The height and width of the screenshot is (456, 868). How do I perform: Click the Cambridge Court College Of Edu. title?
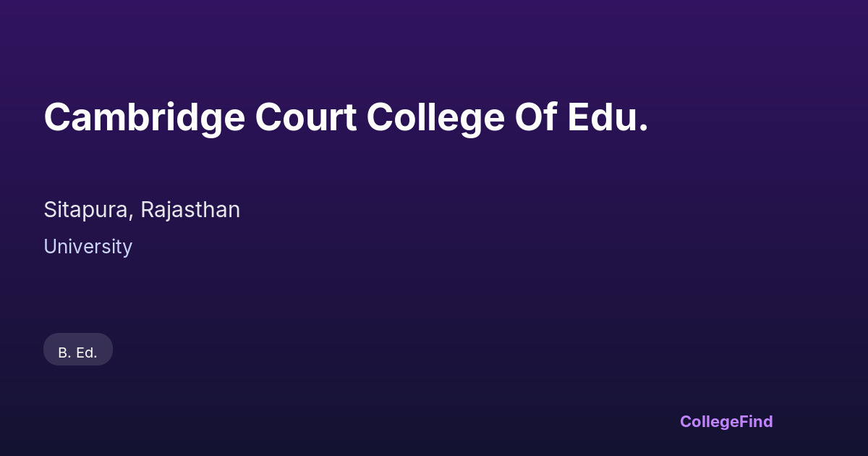[x=346, y=117]
